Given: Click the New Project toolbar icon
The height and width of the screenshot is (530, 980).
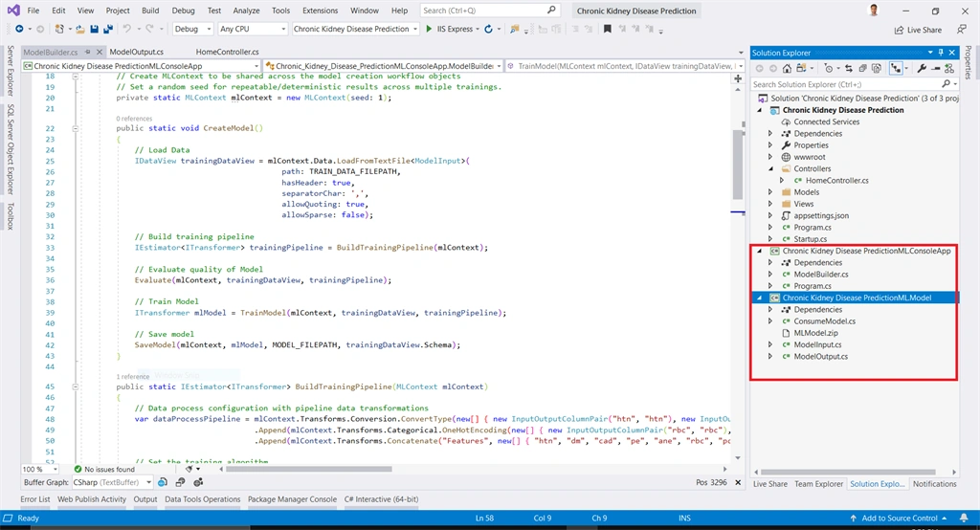Looking at the screenshot, I should (58, 29).
